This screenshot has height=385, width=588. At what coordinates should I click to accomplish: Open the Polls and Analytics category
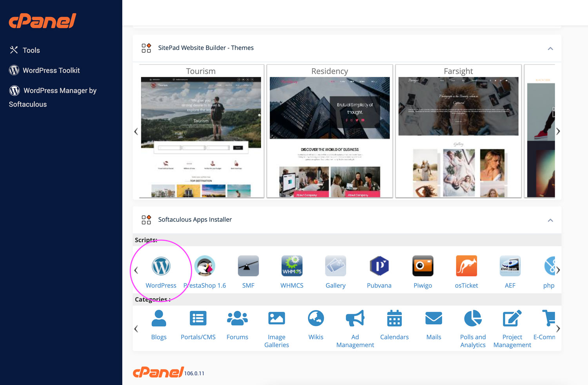(473, 318)
